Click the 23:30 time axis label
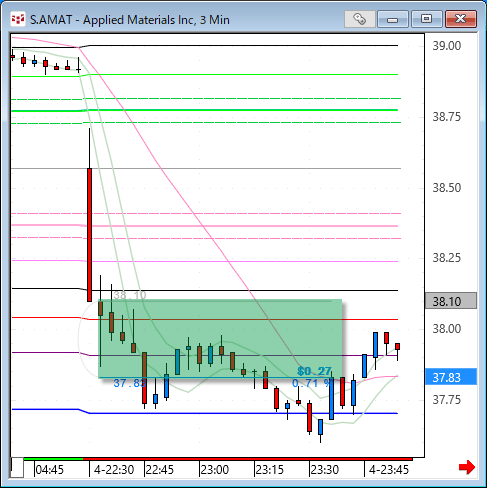The height and width of the screenshot is (488, 487). coord(325,470)
